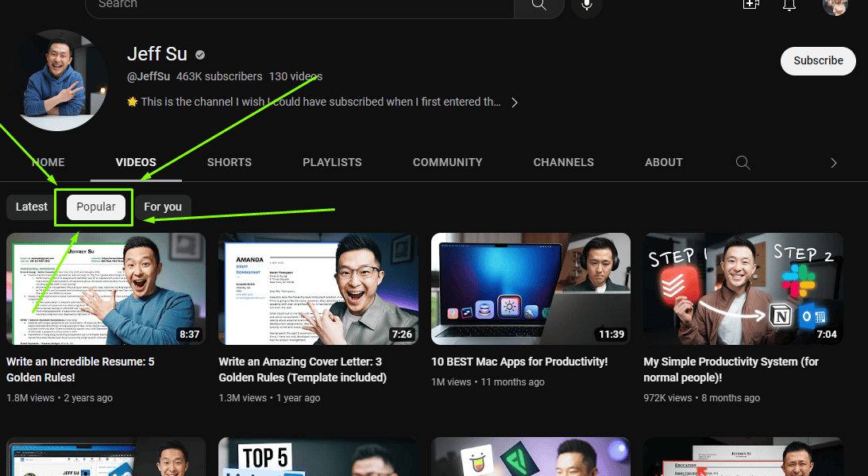
Task: Click the '@JeffSu' handle text
Action: [x=149, y=76]
